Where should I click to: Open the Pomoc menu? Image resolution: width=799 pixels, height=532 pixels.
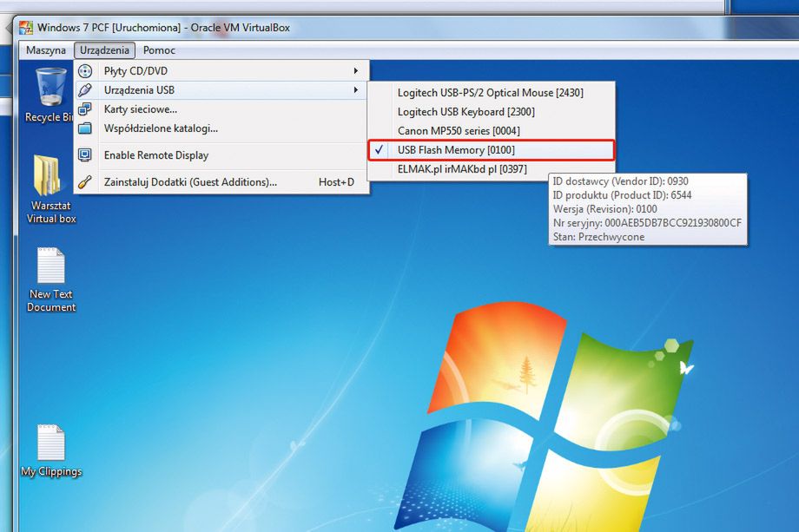tap(159, 50)
